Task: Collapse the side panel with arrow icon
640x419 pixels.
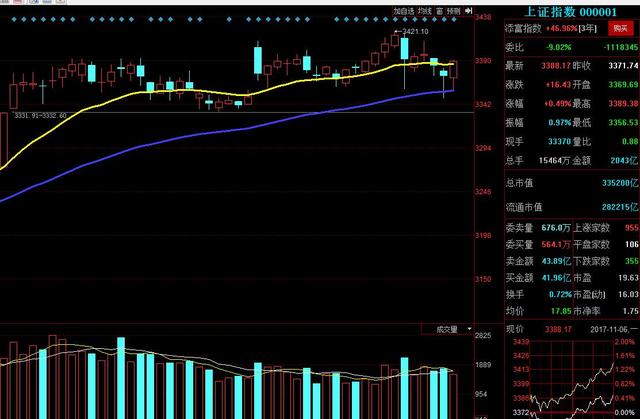Action: (468, 11)
